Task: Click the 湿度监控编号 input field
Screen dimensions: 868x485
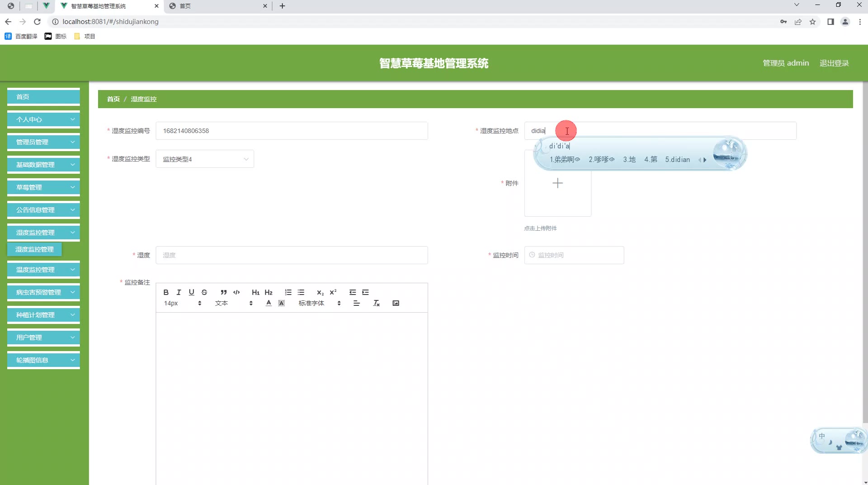Action: pyautogui.click(x=292, y=131)
